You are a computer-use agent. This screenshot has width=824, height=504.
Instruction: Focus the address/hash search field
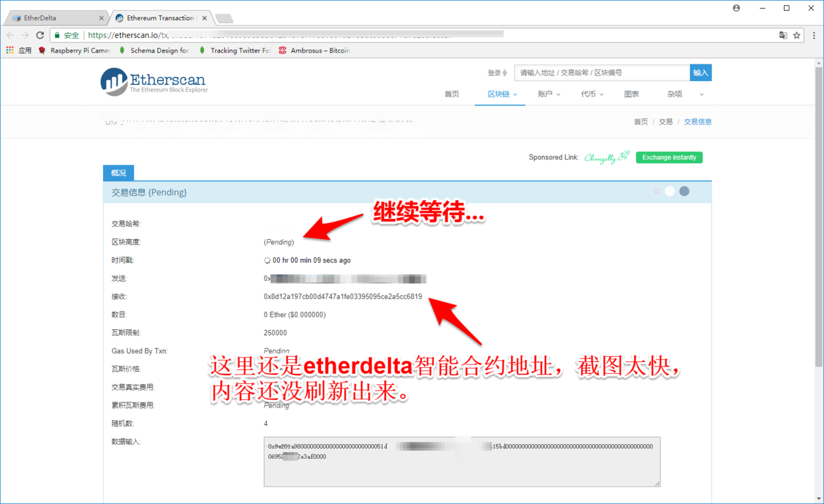coord(601,72)
